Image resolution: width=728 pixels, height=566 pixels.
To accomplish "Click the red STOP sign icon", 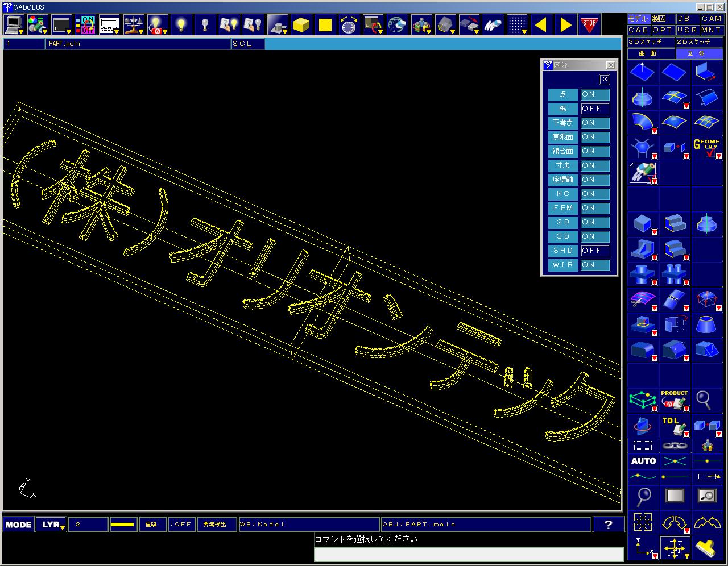I will (x=589, y=24).
